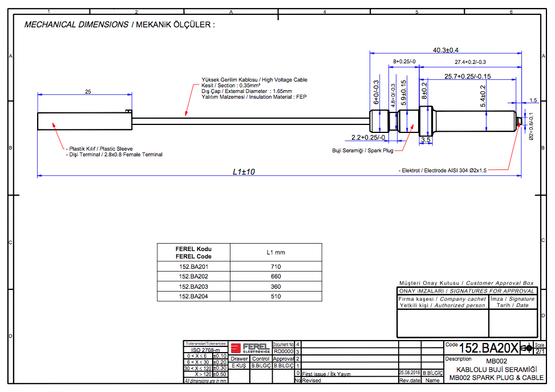This screenshot has width=555, height=392.
Task: Click the 152.BA201 table row code
Action: [193, 266]
